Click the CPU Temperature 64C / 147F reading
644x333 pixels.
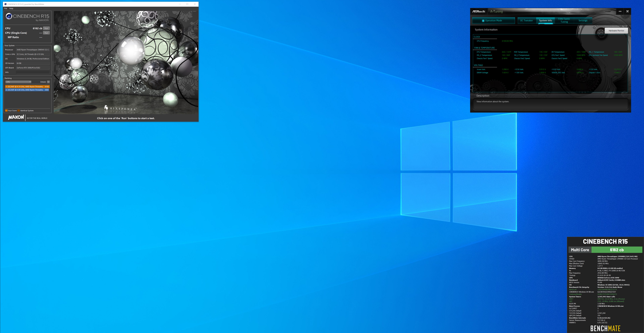[x=506, y=52]
